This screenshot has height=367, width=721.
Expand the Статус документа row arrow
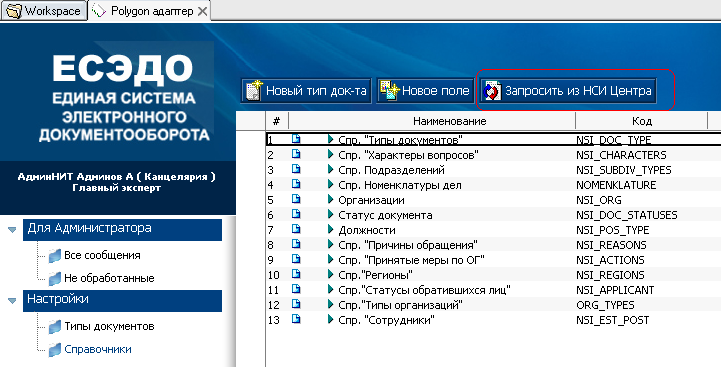point(330,214)
